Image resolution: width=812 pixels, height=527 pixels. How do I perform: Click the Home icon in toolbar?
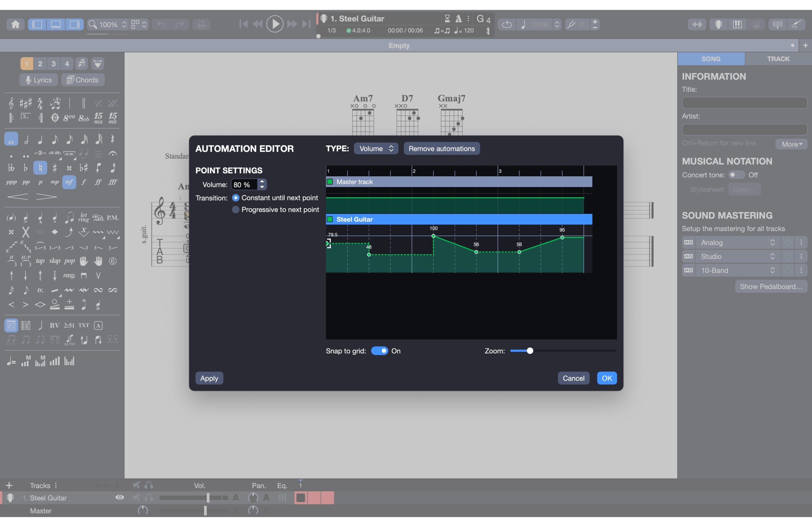[x=15, y=24]
